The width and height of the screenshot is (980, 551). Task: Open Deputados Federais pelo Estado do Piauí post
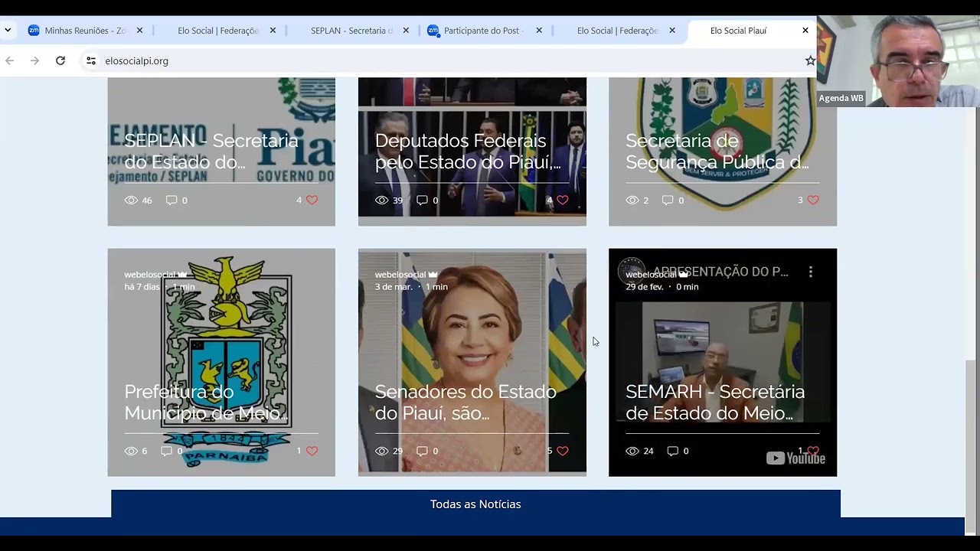(x=468, y=152)
